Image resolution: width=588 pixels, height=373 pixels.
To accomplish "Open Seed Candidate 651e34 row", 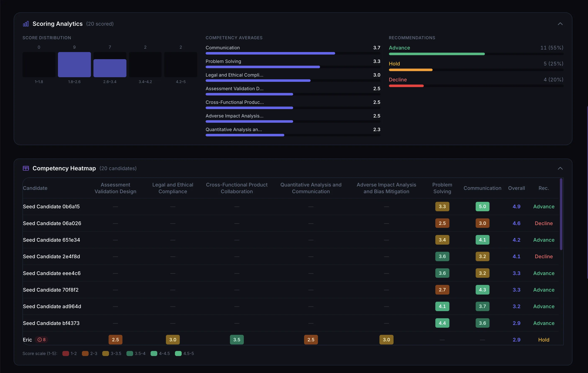I will 291,240.
